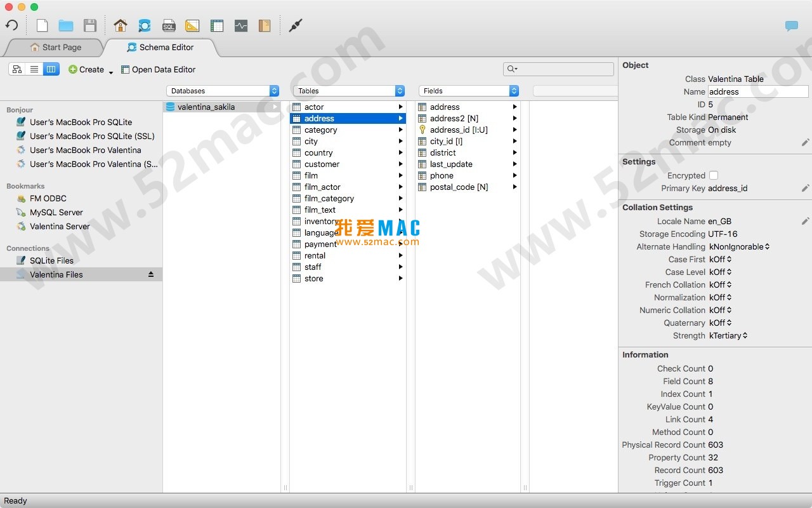
Task: Select the columns view mode segment
Action: [51, 69]
